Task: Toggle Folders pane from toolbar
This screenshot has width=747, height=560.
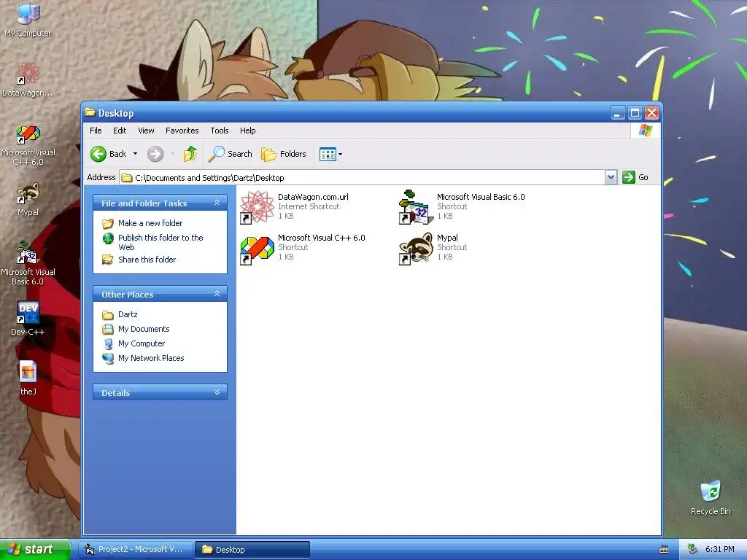Action: [x=284, y=154]
